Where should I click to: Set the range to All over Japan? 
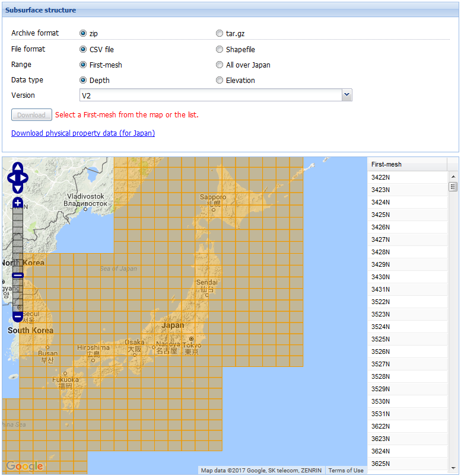220,65
